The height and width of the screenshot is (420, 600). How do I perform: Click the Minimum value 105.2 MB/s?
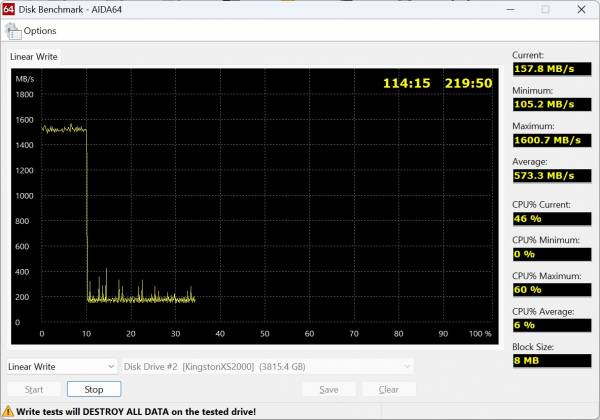click(552, 104)
